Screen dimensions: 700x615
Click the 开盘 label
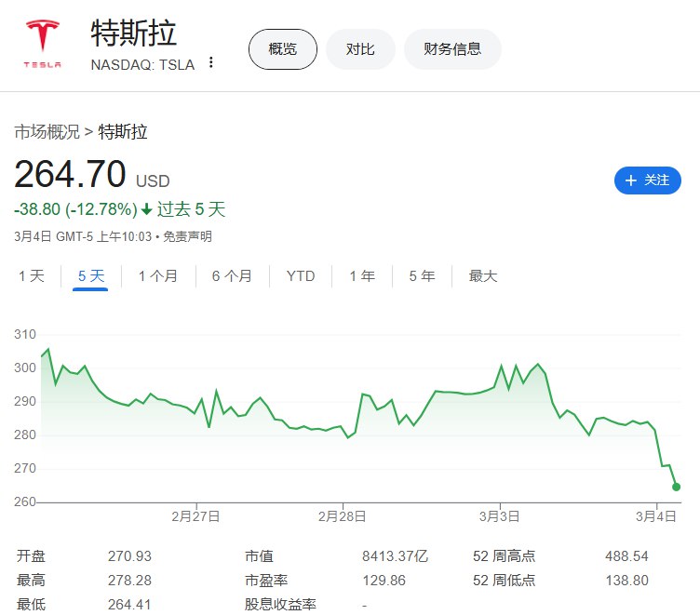[x=31, y=556]
